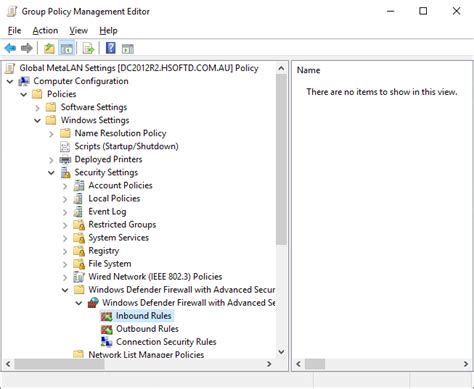Open the Action menu

point(45,31)
